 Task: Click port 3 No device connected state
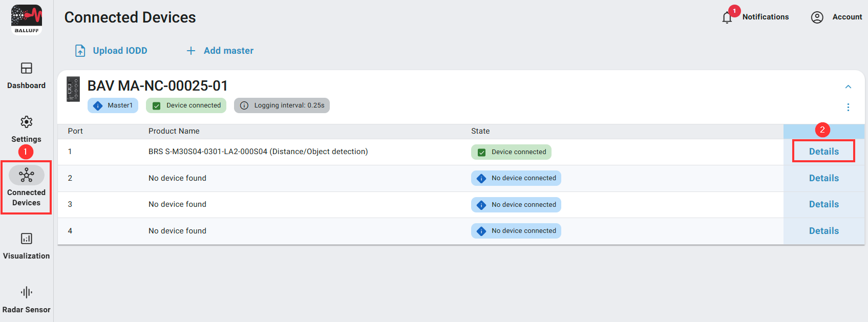coord(516,205)
